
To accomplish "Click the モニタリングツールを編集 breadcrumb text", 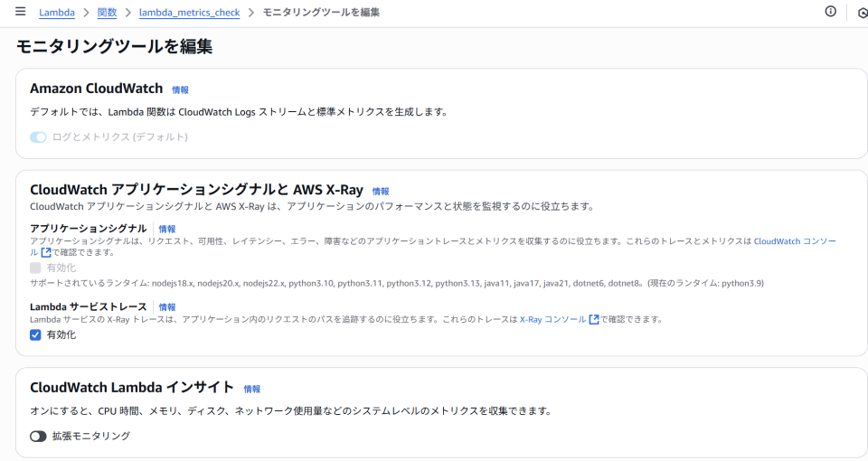I will (x=321, y=12).
